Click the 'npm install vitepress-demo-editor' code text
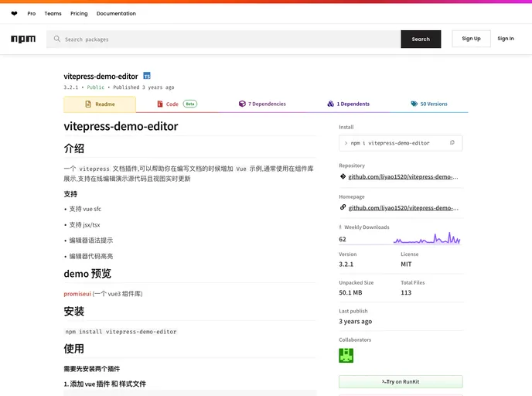The image size is (532, 396). click(x=121, y=332)
